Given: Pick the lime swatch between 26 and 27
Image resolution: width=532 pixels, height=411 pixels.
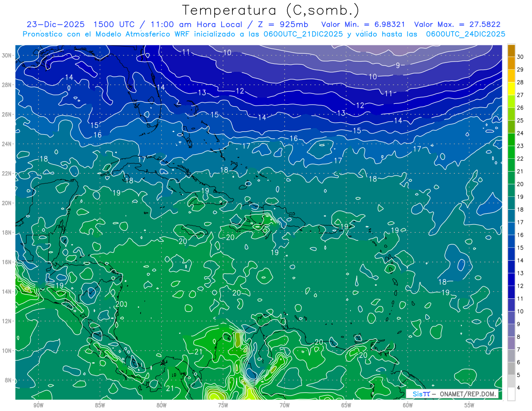Looking at the screenshot, I should [x=512, y=102].
